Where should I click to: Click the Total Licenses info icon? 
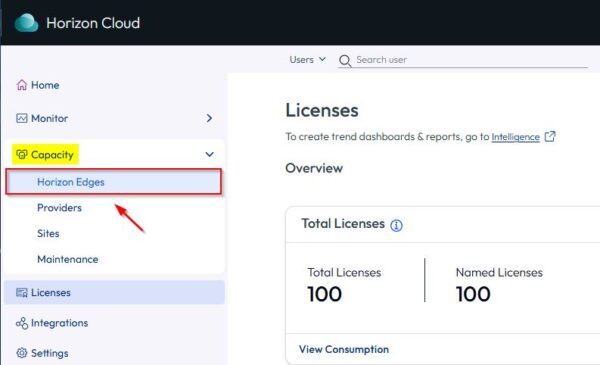point(396,225)
